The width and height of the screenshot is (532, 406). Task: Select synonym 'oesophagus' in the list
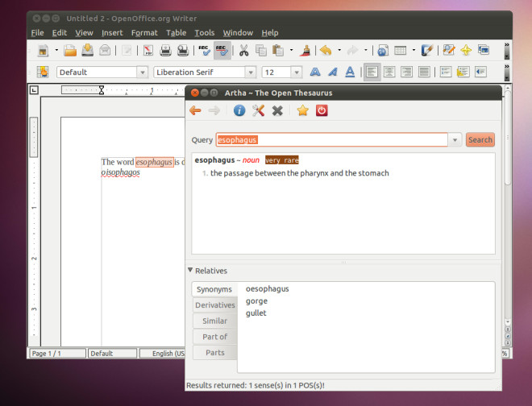click(268, 288)
